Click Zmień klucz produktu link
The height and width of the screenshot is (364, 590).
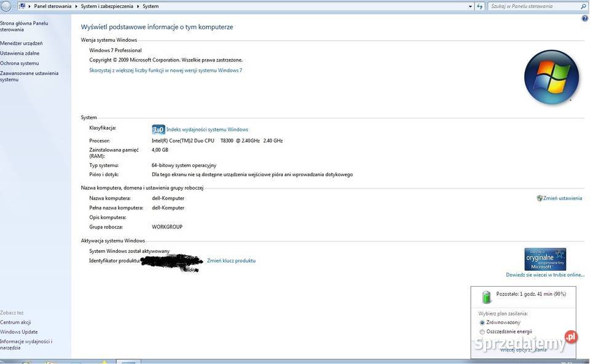pos(232,260)
